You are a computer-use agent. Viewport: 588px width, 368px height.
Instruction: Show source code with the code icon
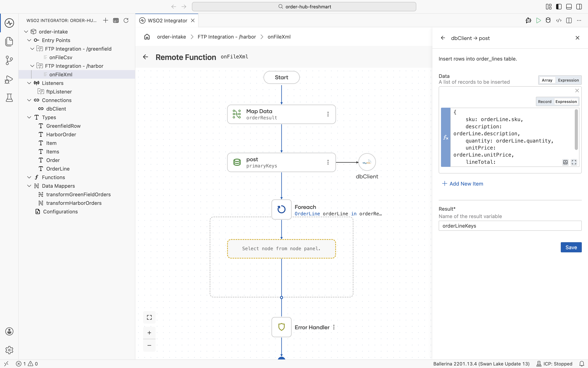(x=559, y=20)
